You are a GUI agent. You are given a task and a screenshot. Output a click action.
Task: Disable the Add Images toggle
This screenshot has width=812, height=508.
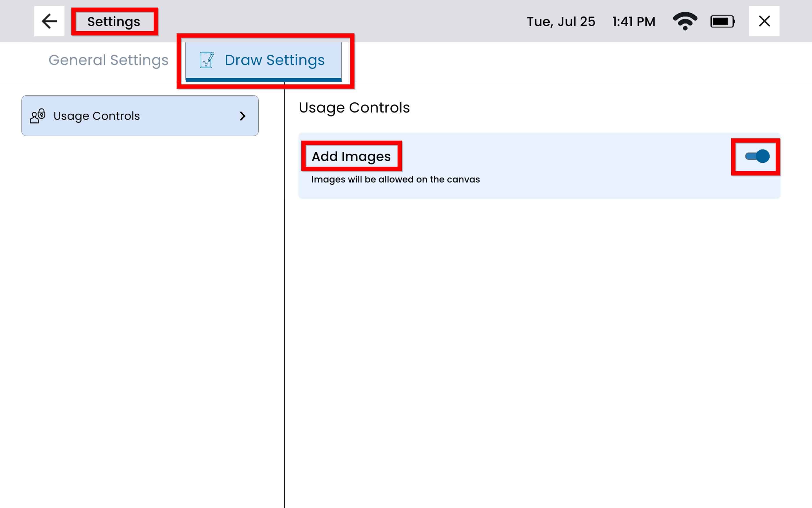[757, 156]
